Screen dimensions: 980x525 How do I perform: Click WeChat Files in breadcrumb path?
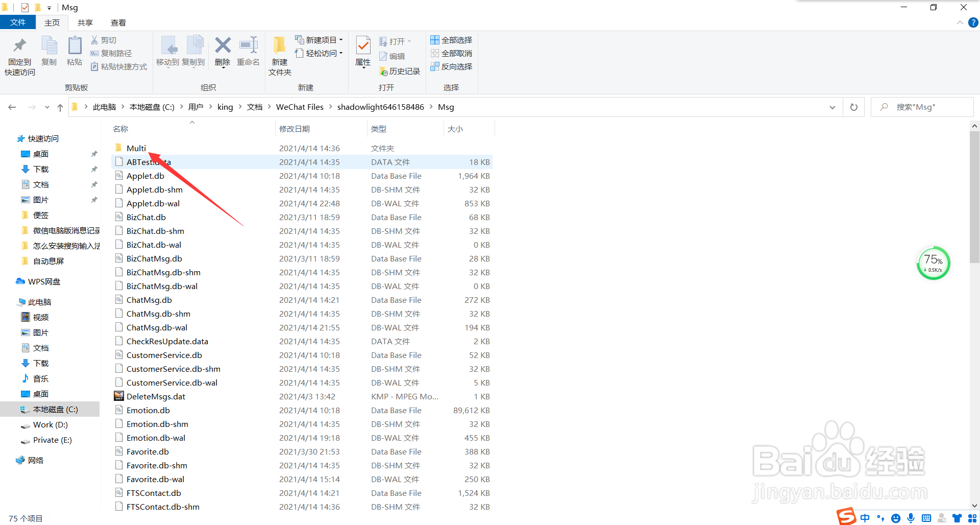(x=300, y=107)
